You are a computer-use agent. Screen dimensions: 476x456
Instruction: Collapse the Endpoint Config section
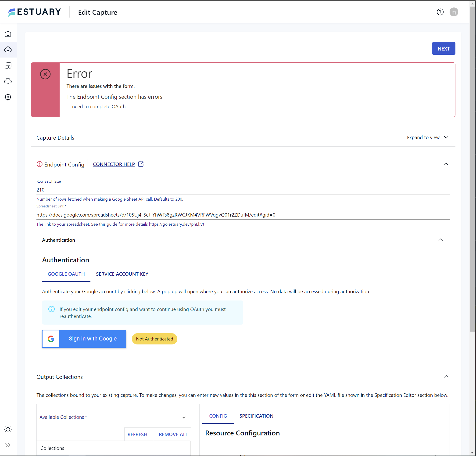point(446,164)
